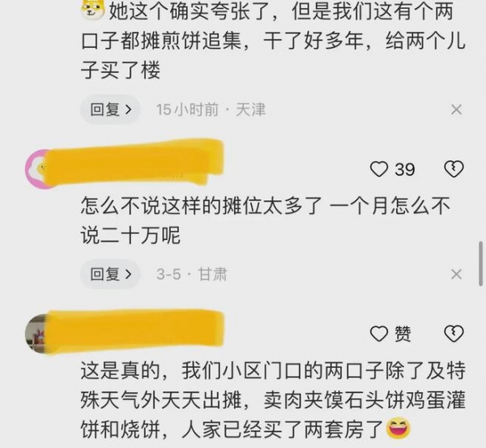The height and width of the screenshot is (448, 486).
Task: Reply to the 15小时前 Tianjin comment
Action: click(x=110, y=109)
